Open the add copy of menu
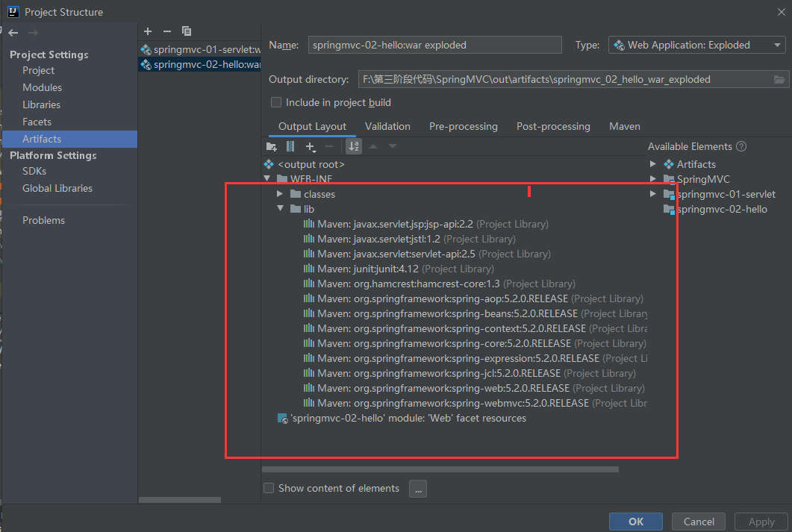The image size is (792, 532). click(310, 146)
